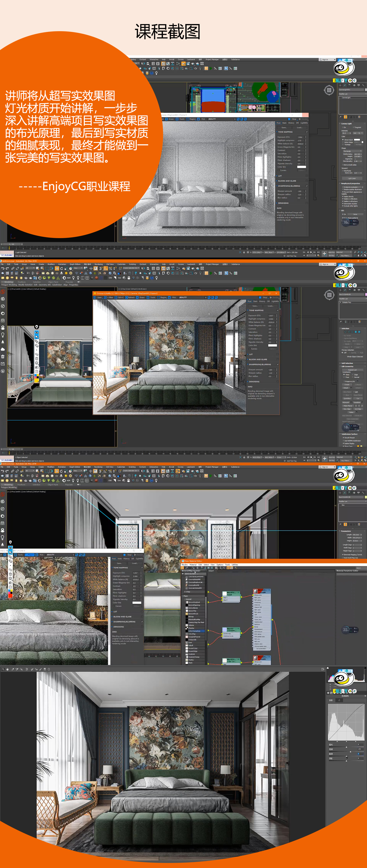Open BEAUTY render element dropdown in second screenshot
Viewport: 367px width, 868px height.
point(192,298)
